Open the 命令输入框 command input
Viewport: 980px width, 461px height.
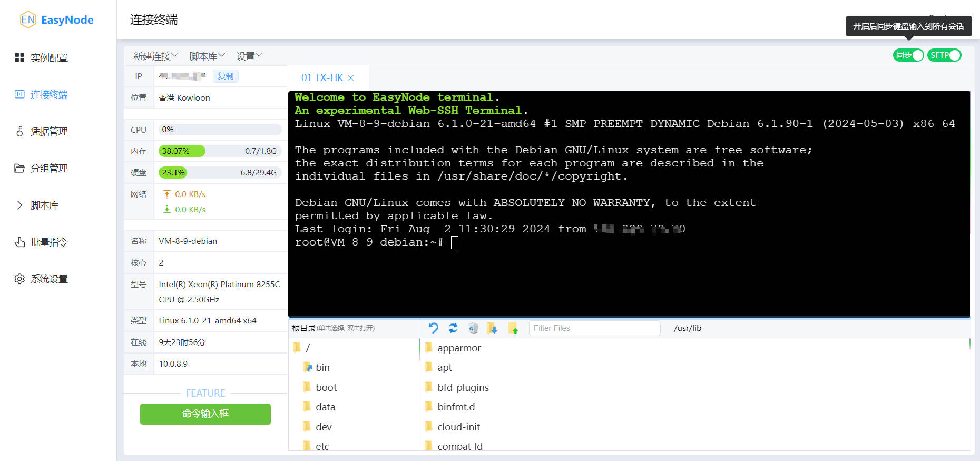click(205, 414)
